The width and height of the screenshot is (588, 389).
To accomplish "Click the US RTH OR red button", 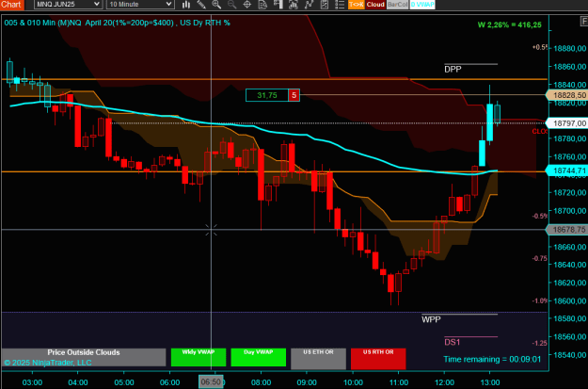I will pyautogui.click(x=378, y=359).
